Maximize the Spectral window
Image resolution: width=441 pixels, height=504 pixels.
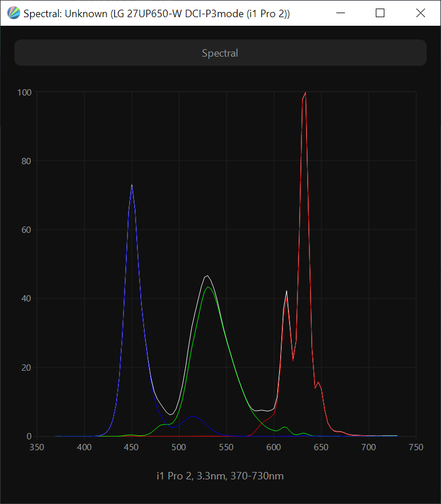380,13
